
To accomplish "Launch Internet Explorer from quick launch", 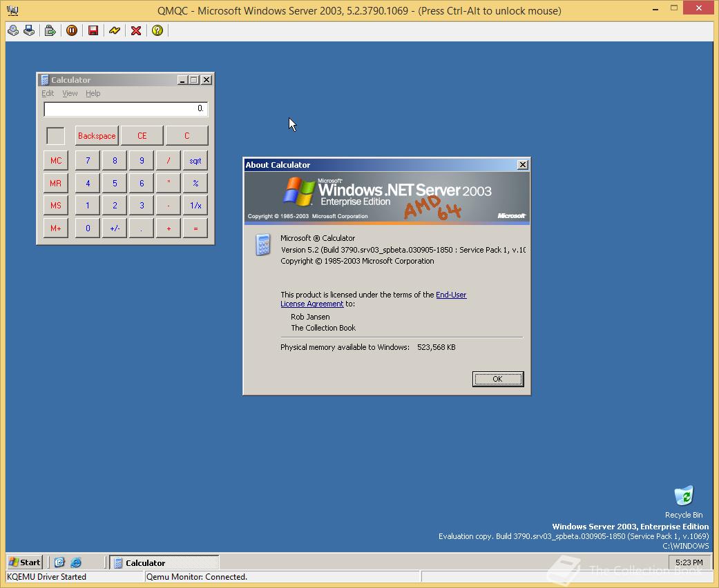I will pos(76,562).
